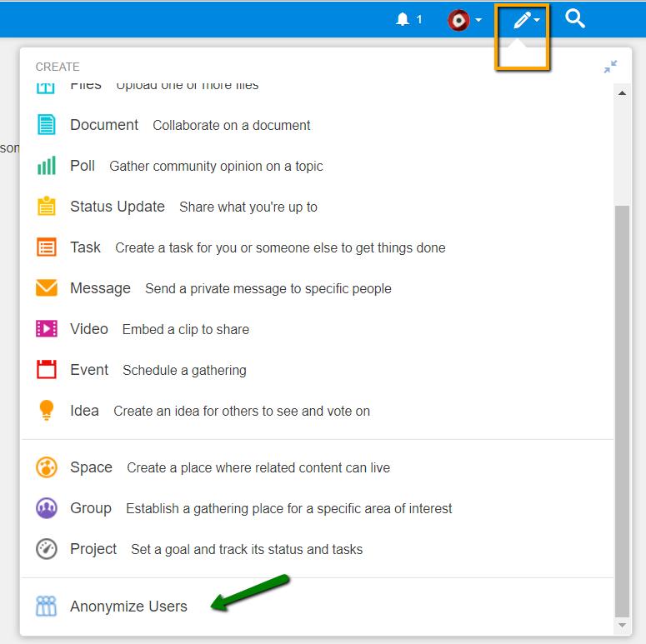Screen dimensions: 646x644
Task: Open the search magnifier icon
Action: point(574,19)
